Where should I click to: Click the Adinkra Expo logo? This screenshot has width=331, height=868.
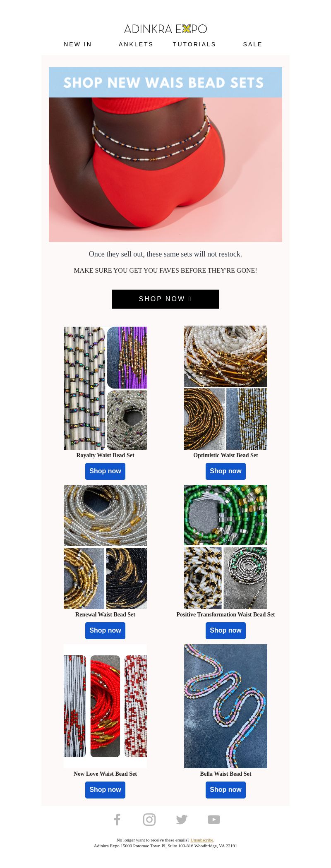point(165,29)
